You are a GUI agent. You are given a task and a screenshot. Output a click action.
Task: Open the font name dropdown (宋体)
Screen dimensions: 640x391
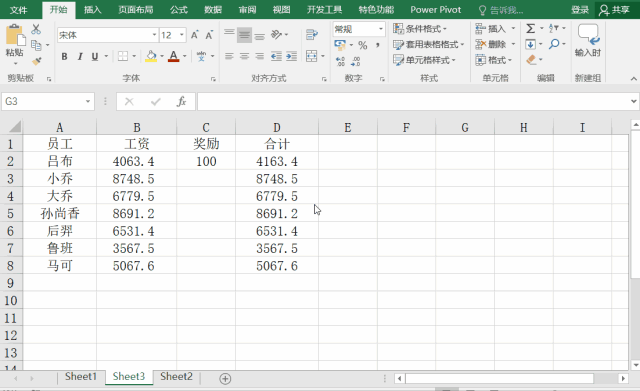coord(154,35)
